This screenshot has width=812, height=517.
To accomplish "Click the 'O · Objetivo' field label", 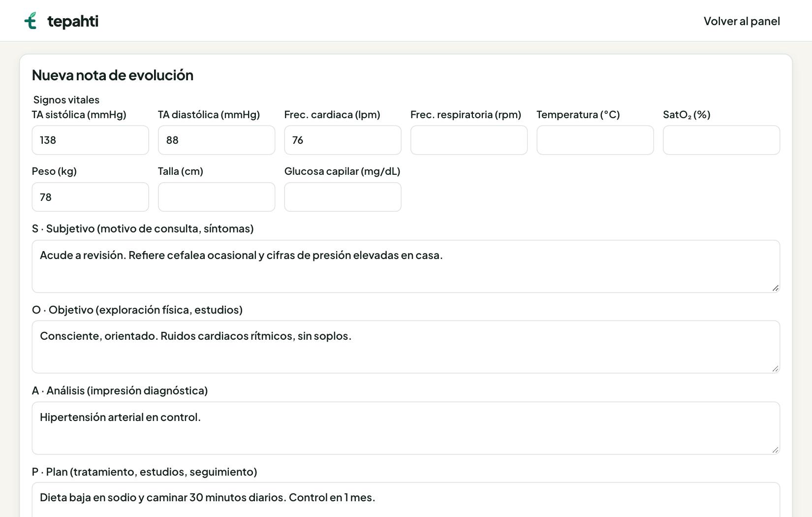I will [137, 310].
